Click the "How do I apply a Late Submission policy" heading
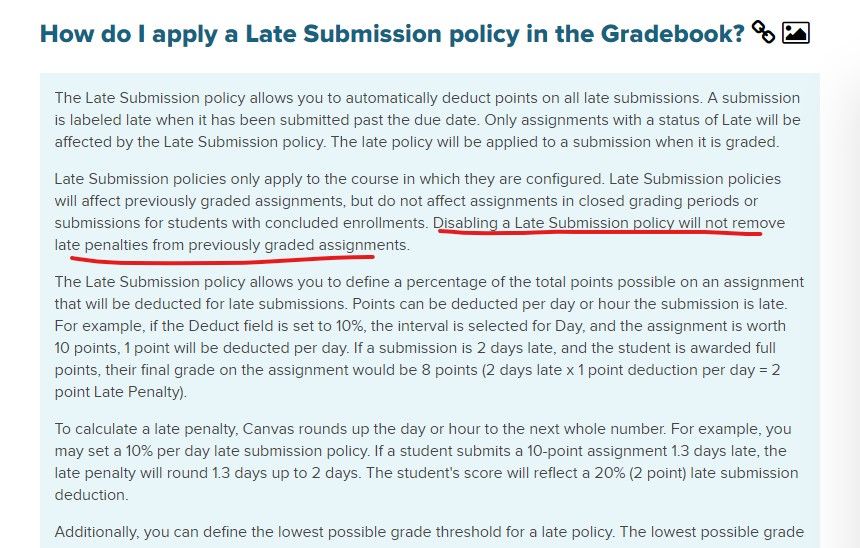860x548 pixels. tap(392, 33)
